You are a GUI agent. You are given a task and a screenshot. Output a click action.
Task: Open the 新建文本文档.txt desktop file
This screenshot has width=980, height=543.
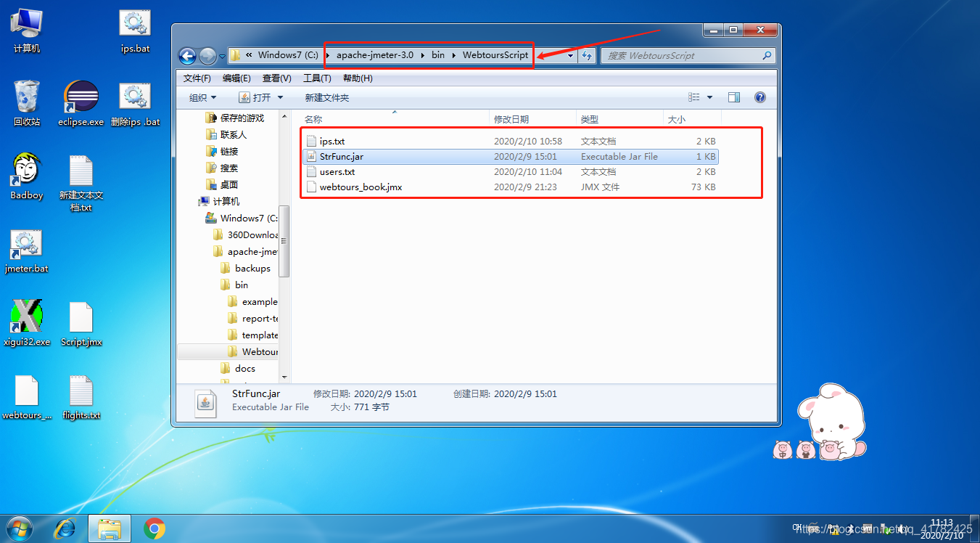point(81,183)
